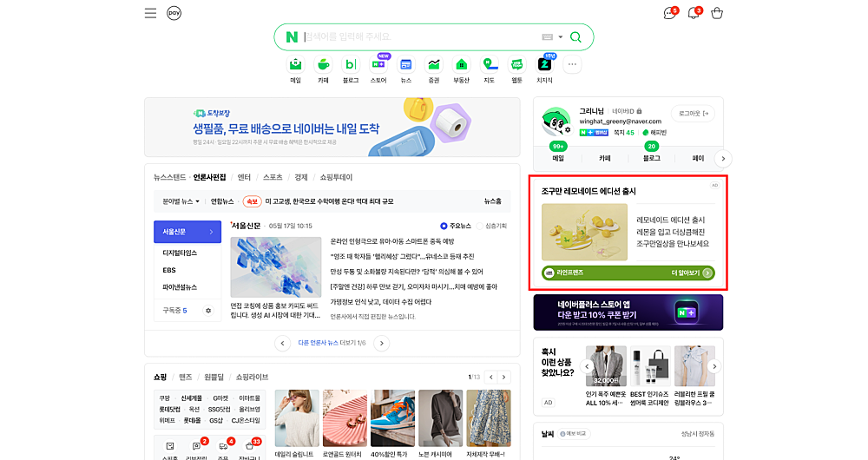868x460 pixels.
Task: Open the hamburger menu at top left
Action: (150, 13)
